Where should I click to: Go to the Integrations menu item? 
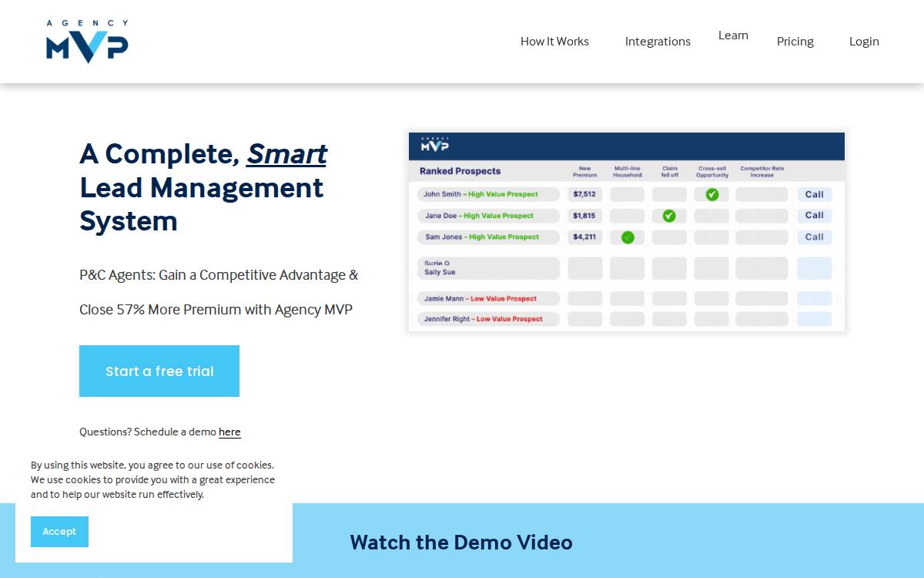point(658,42)
